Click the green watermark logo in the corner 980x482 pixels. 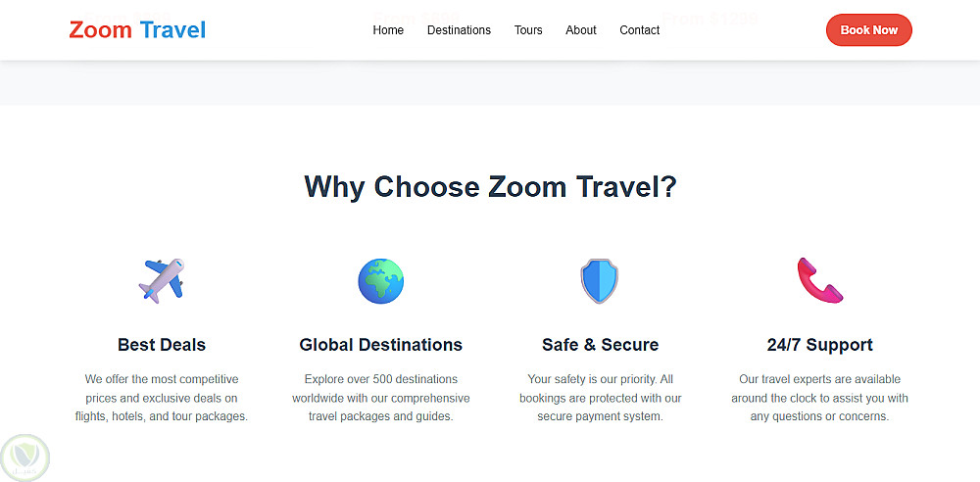(25, 458)
